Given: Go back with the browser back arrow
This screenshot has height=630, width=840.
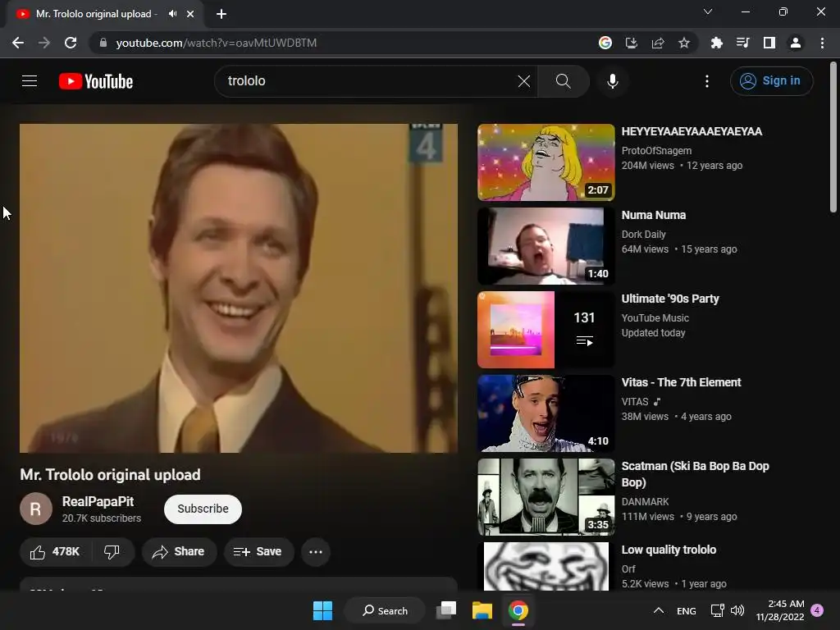Looking at the screenshot, I should [18, 43].
